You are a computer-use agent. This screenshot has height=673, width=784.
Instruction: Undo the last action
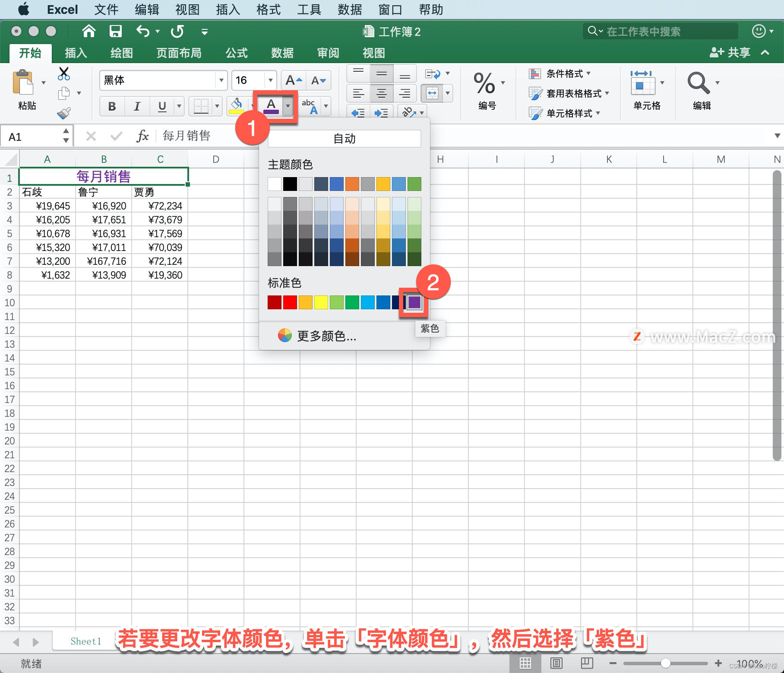[x=143, y=31]
